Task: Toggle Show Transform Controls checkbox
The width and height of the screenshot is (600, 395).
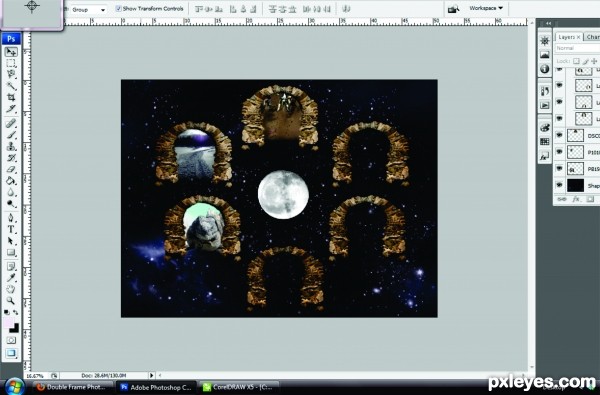Action: click(119, 8)
